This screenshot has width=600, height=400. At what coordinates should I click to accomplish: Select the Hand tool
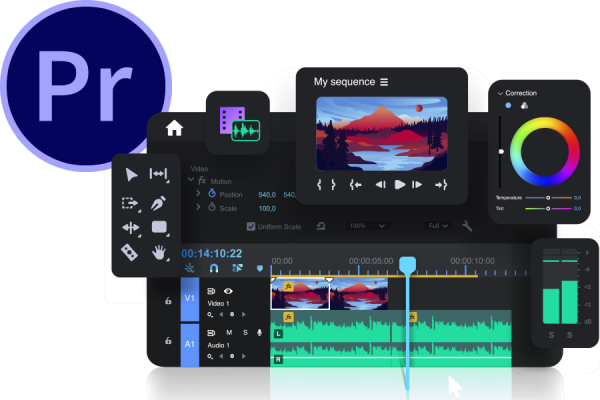pyautogui.click(x=158, y=252)
